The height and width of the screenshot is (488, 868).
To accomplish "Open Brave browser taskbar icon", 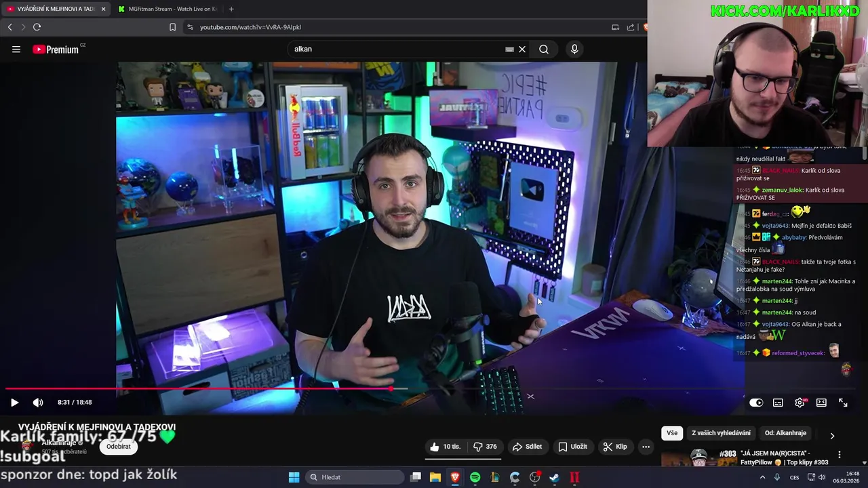I will [x=455, y=477].
